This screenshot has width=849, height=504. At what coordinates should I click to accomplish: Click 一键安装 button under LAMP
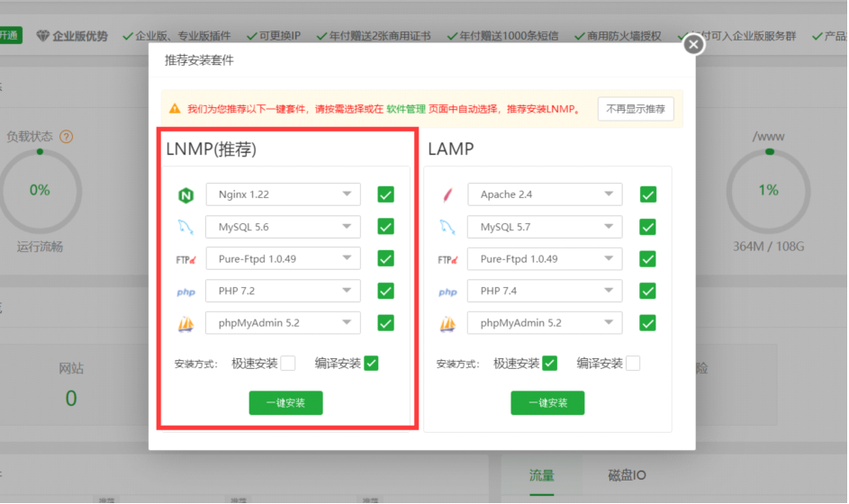547,403
